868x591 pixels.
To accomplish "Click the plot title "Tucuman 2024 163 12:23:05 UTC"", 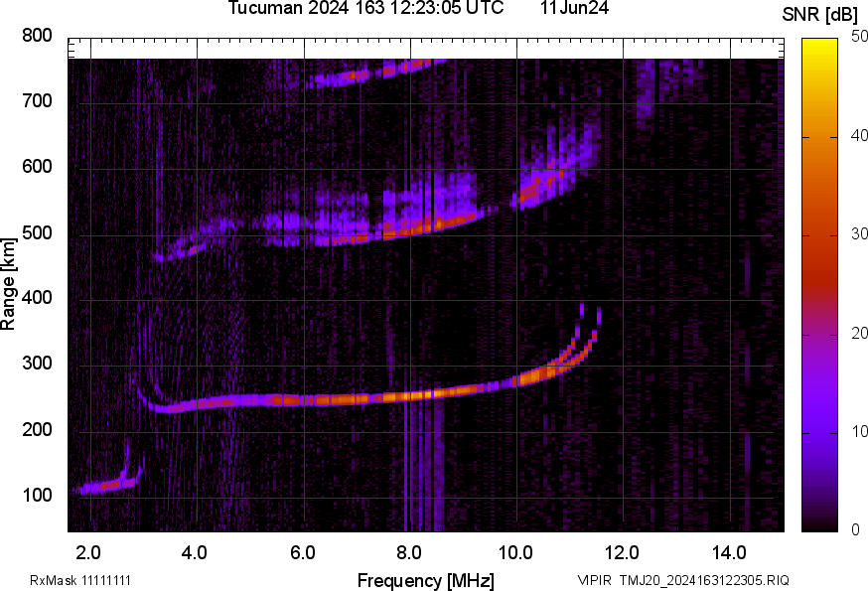I will coord(365,8).
